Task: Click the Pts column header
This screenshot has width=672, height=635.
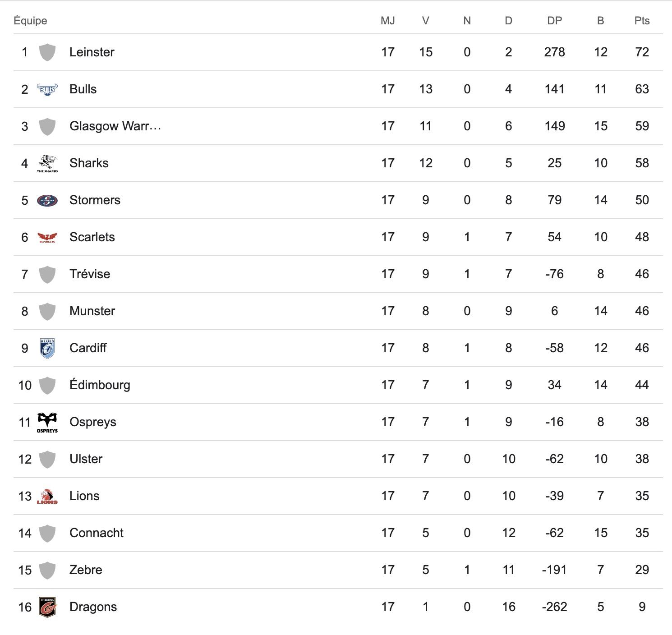Action: tap(642, 21)
